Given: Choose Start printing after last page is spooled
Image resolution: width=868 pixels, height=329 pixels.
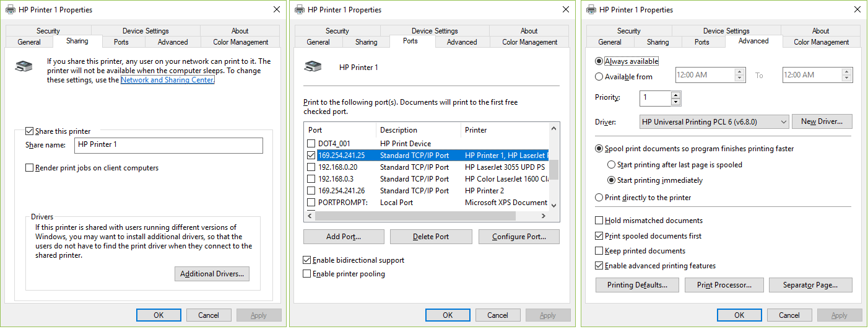Looking at the screenshot, I should coord(612,165).
